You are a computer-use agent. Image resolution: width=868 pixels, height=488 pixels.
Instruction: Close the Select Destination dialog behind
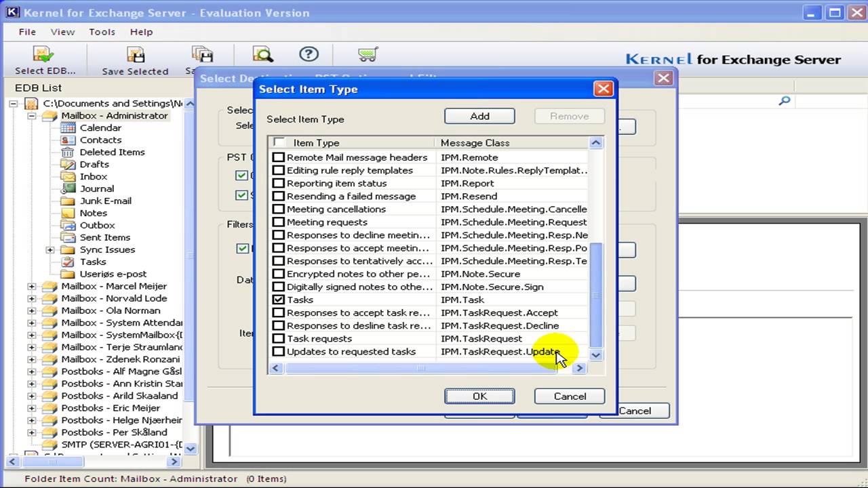tap(663, 79)
